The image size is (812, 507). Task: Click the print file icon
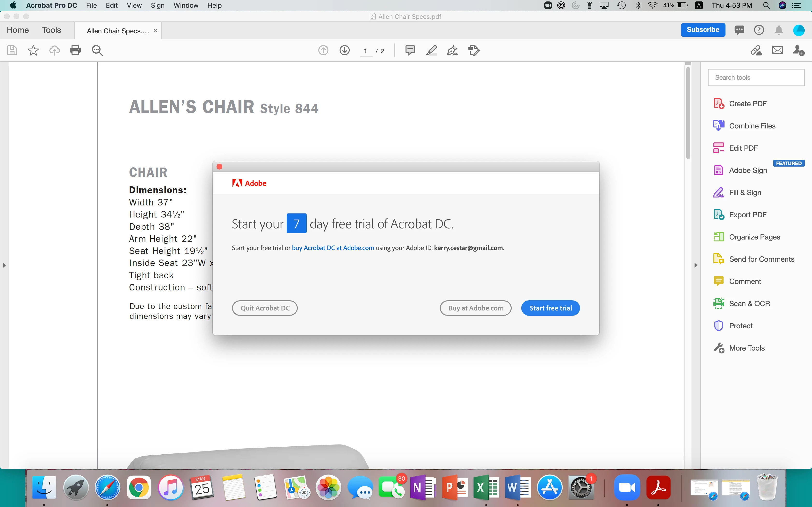75,50
